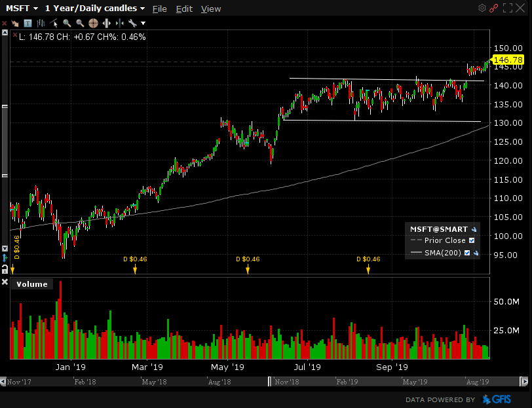Close the Volume panel with X
This screenshot has height=408, width=532.
point(5,282)
